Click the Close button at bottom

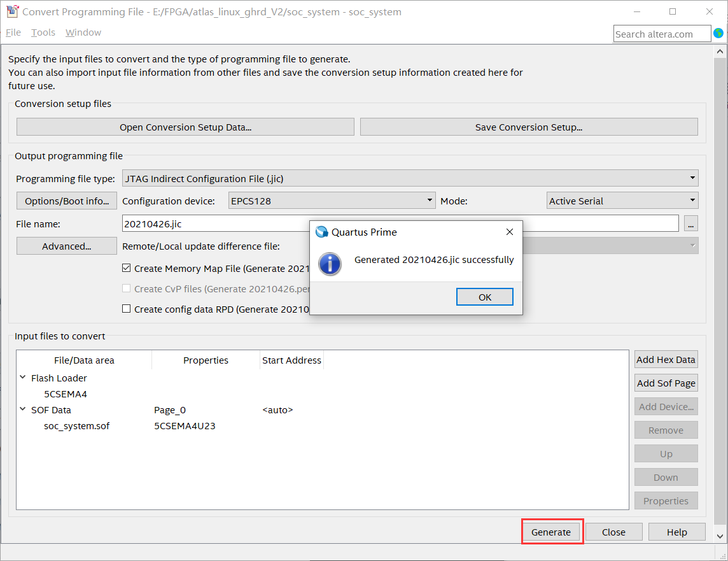[614, 532]
